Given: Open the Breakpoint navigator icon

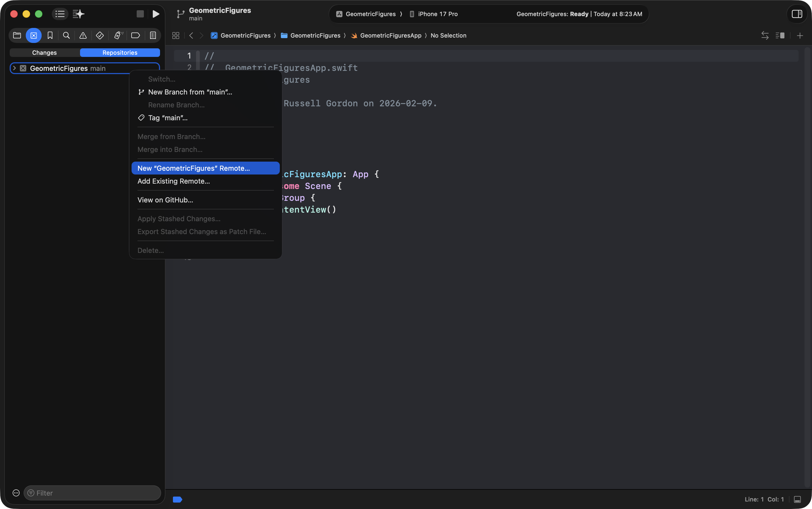Looking at the screenshot, I should click(x=135, y=35).
